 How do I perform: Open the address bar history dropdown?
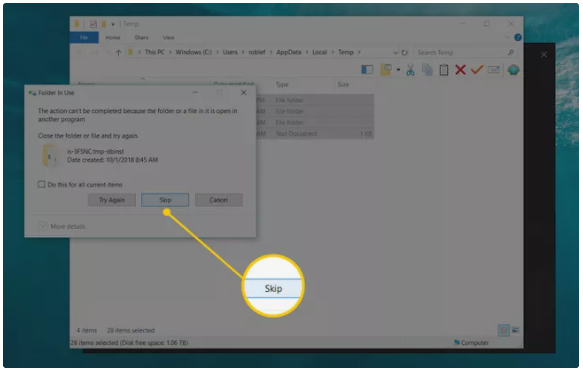395,52
